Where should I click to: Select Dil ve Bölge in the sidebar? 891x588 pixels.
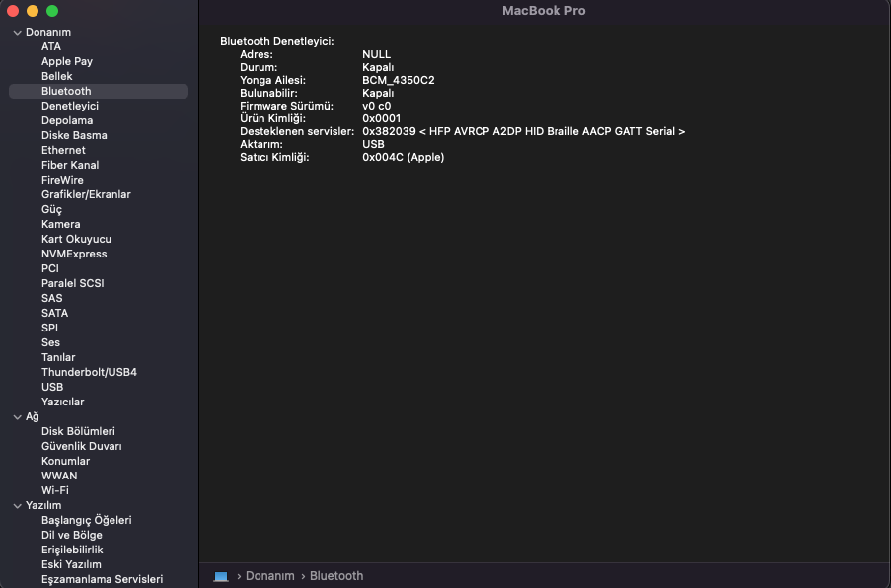(x=72, y=535)
